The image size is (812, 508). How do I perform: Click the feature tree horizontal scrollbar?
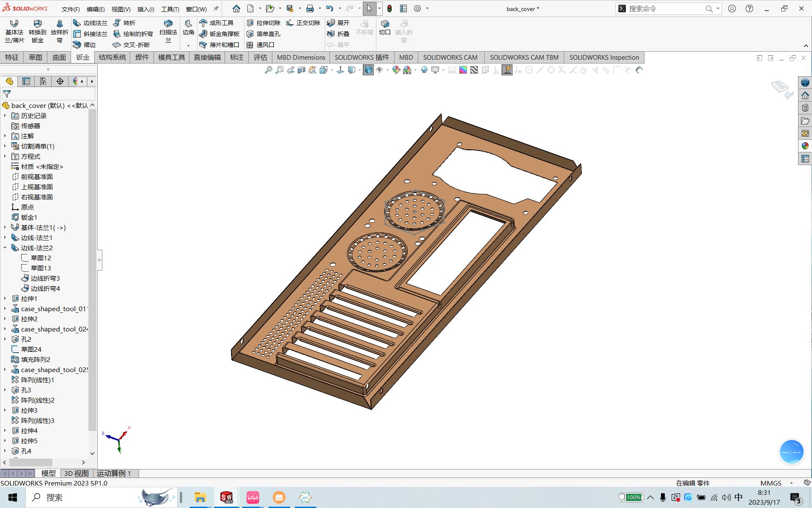pyautogui.click(x=30, y=462)
